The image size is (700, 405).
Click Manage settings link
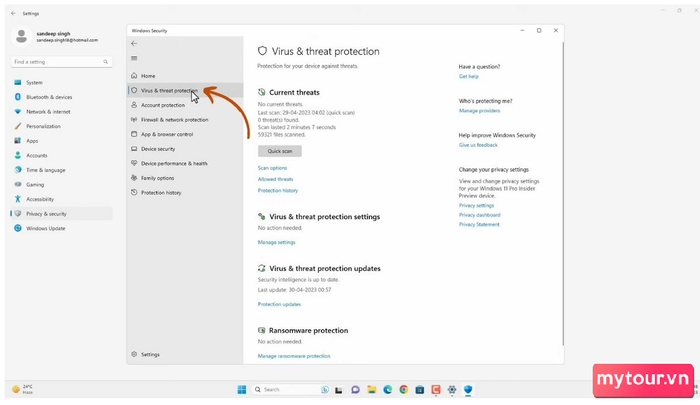(x=276, y=242)
